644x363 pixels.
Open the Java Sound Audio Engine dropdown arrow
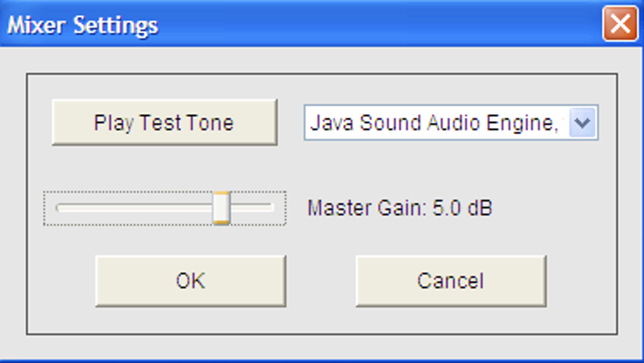[x=582, y=122]
